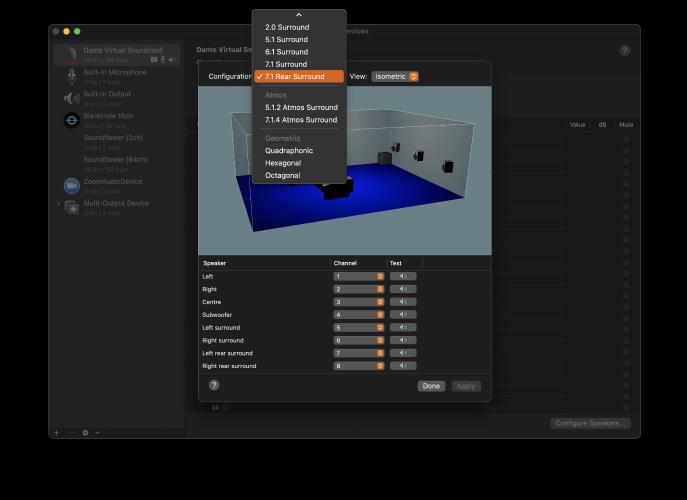Viewport: 687px width, 500px height.
Task: Expand the Multi-Output Device disclosure triangle
Action: [59, 204]
